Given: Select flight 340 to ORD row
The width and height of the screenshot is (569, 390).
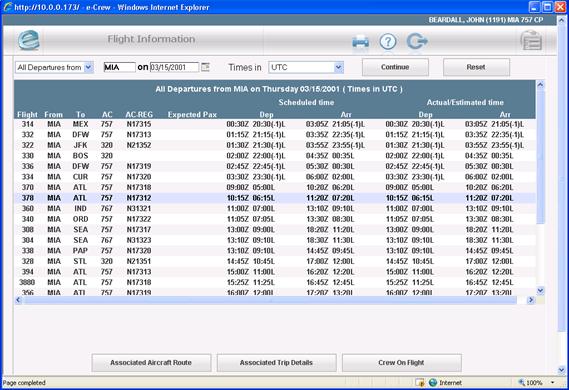Looking at the screenshot, I should 275,219.
